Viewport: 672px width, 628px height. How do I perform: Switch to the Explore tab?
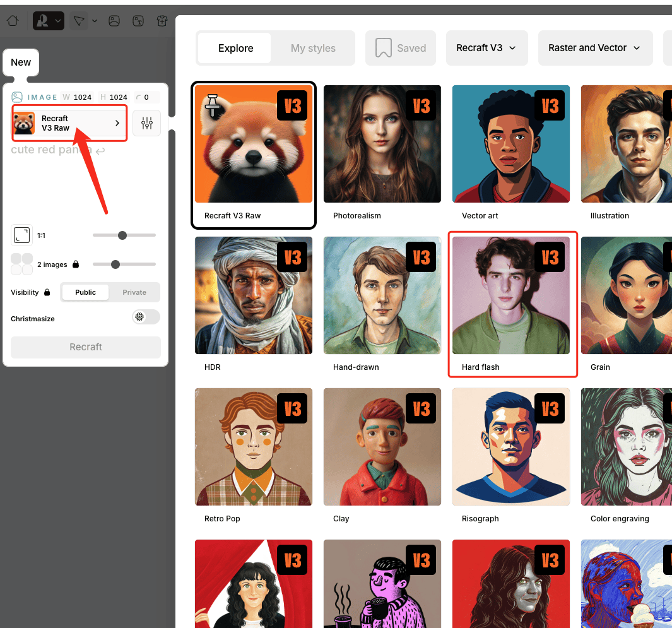coord(235,48)
